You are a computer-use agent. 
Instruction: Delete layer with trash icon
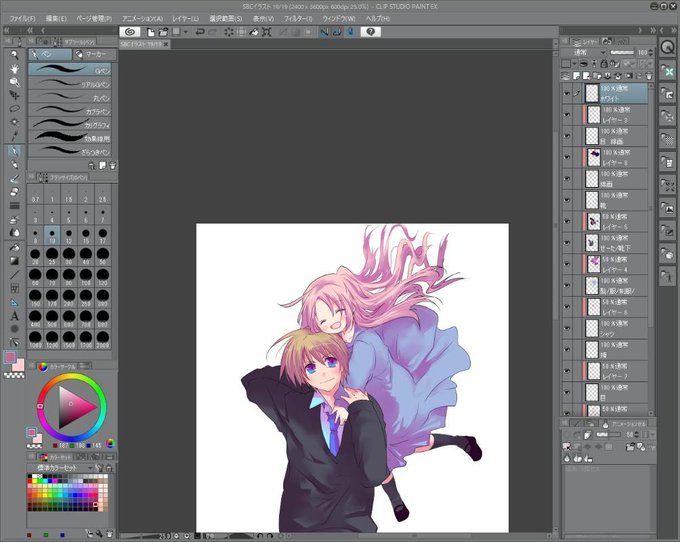click(649, 76)
